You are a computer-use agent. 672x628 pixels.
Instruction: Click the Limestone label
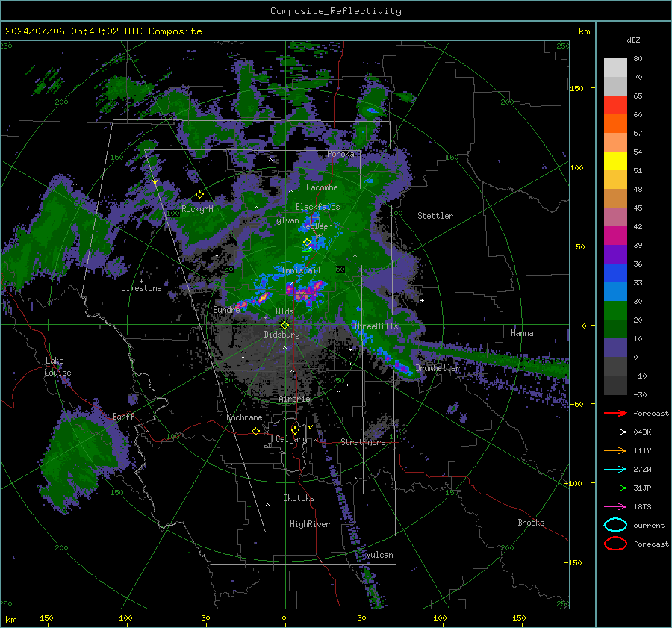click(x=141, y=288)
